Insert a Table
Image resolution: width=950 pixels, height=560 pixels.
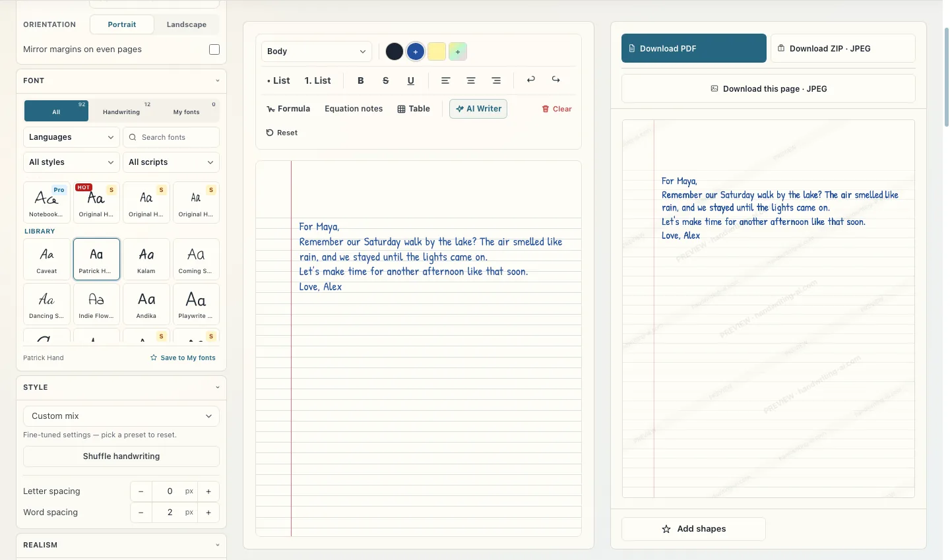(x=414, y=109)
